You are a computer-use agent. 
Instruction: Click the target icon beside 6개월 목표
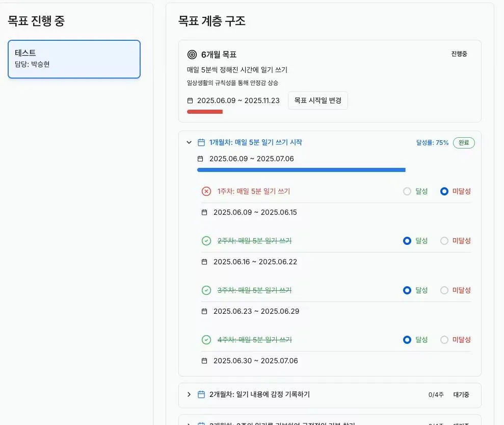192,55
